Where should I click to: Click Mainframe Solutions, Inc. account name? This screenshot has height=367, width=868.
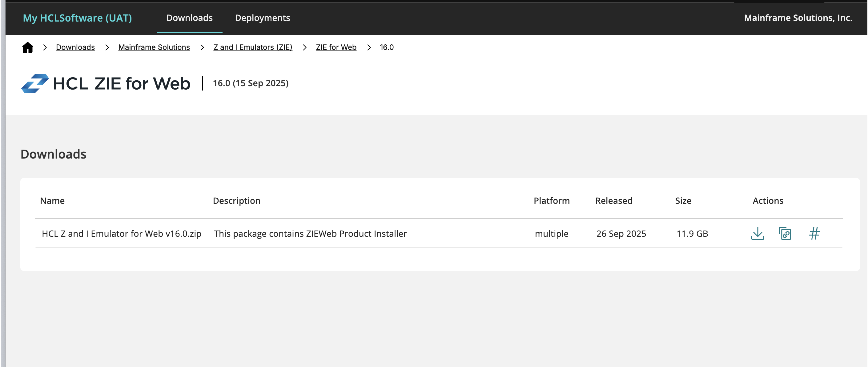coord(798,18)
